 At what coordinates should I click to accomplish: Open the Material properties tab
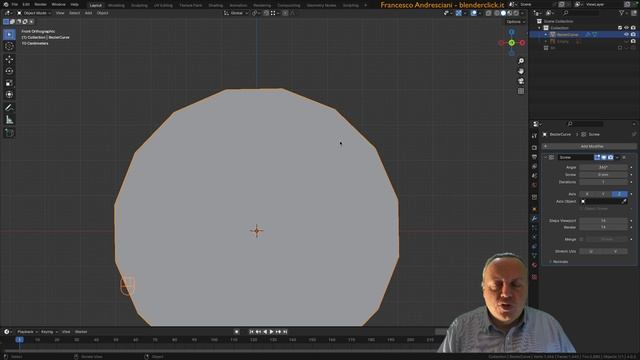(x=534, y=265)
